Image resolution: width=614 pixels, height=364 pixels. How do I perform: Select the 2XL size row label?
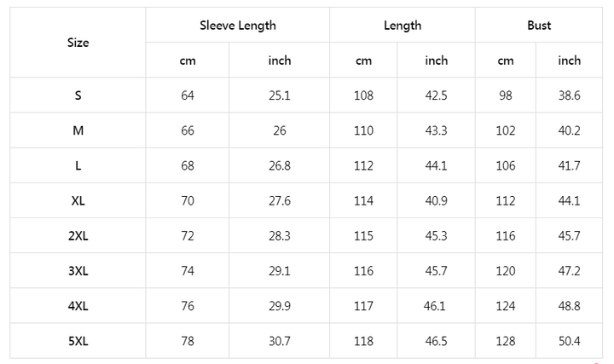(78, 236)
